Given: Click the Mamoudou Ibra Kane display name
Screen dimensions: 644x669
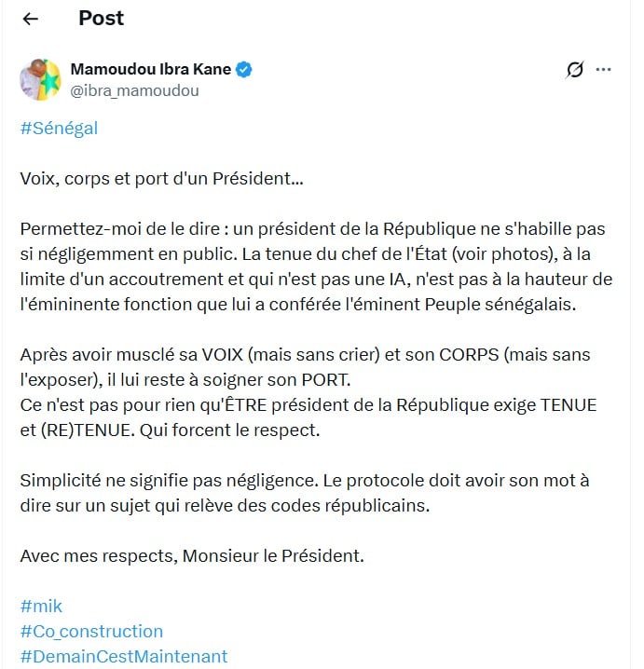Looking at the screenshot, I should point(151,70).
